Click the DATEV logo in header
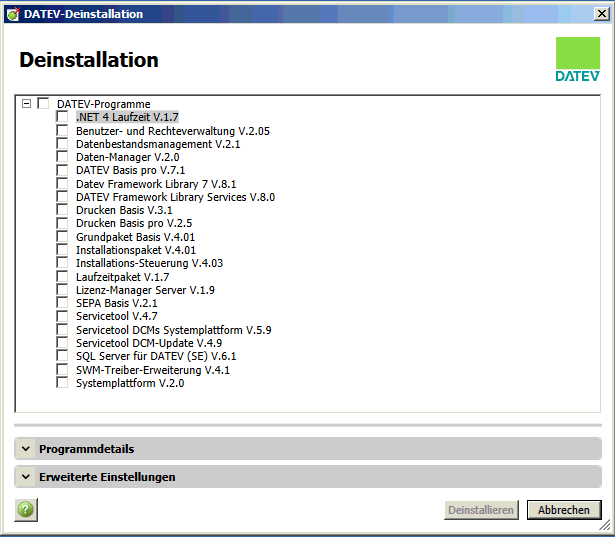The height and width of the screenshot is (537, 615). click(x=577, y=60)
